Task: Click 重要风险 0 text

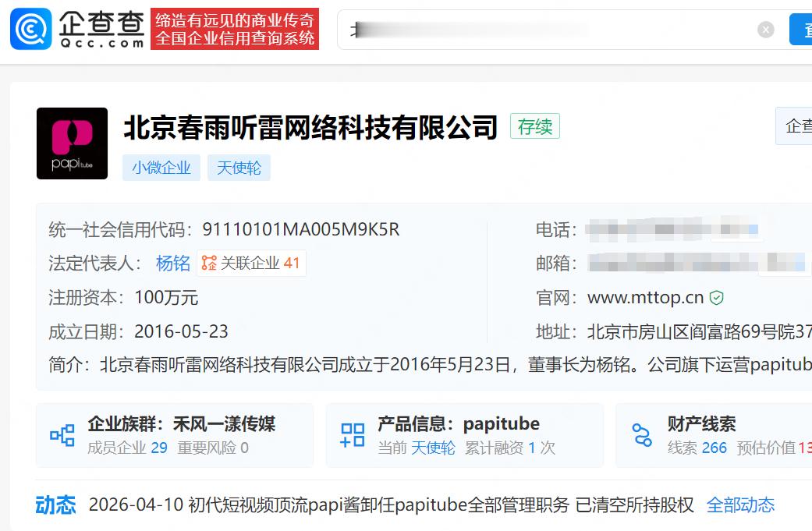Action: (213, 448)
